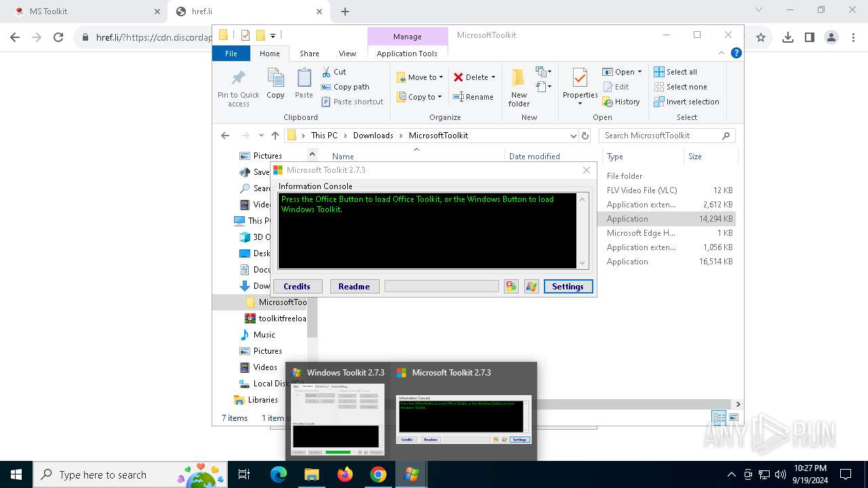
Task: Open Microsoft Edge from the taskbar
Action: [x=279, y=474]
